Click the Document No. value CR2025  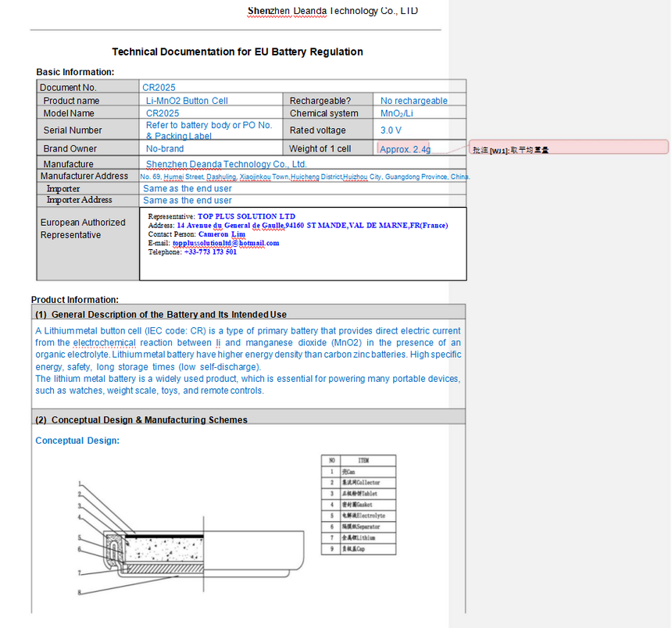click(159, 87)
